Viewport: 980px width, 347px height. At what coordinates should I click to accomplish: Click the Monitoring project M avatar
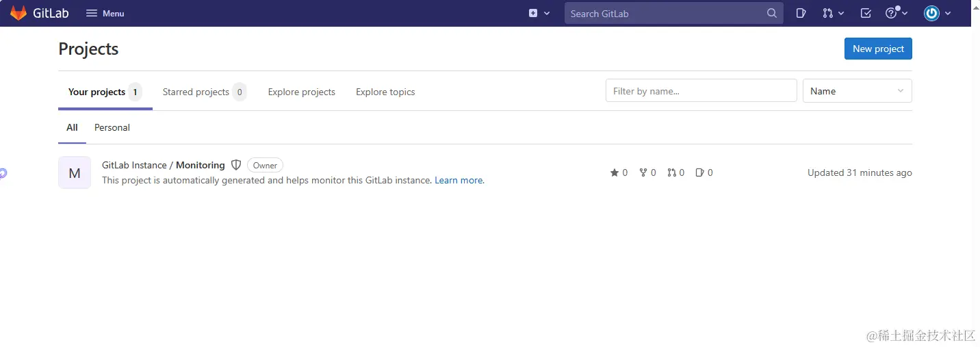[x=75, y=172]
